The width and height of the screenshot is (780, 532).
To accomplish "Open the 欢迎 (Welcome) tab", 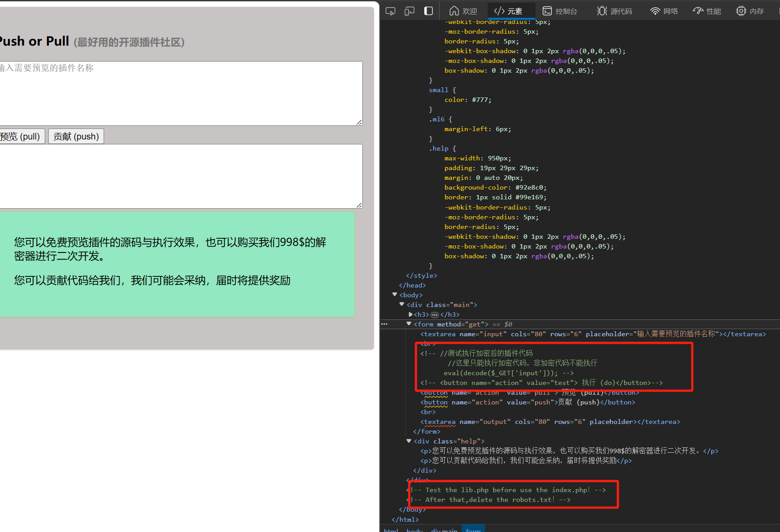I will tap(463, 11).
